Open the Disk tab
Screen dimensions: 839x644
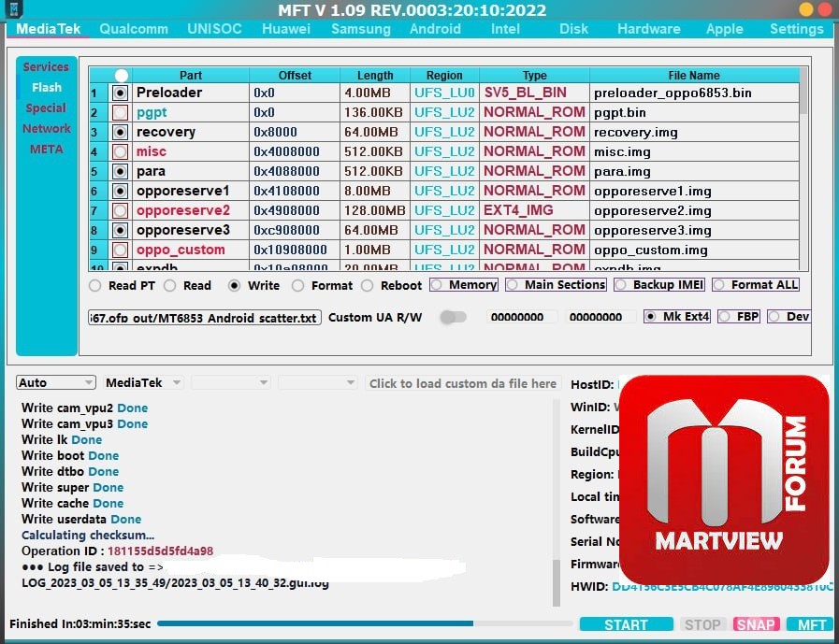pyautogui.click(x=573, y=29)
